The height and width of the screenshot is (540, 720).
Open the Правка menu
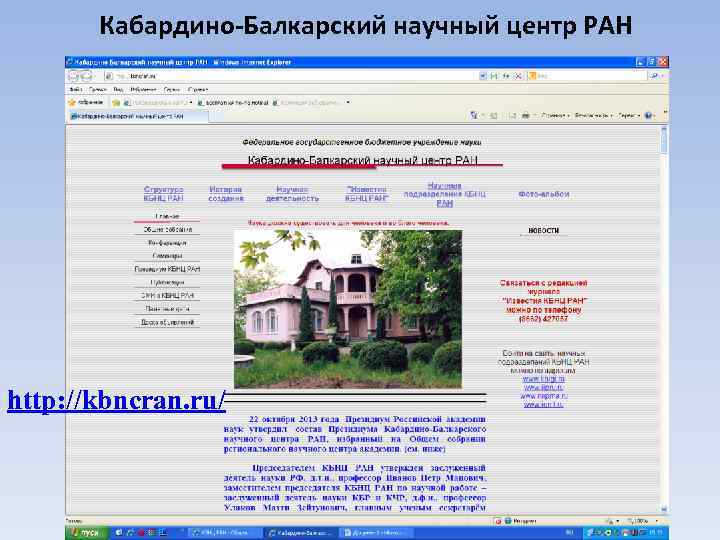[98, 90]
